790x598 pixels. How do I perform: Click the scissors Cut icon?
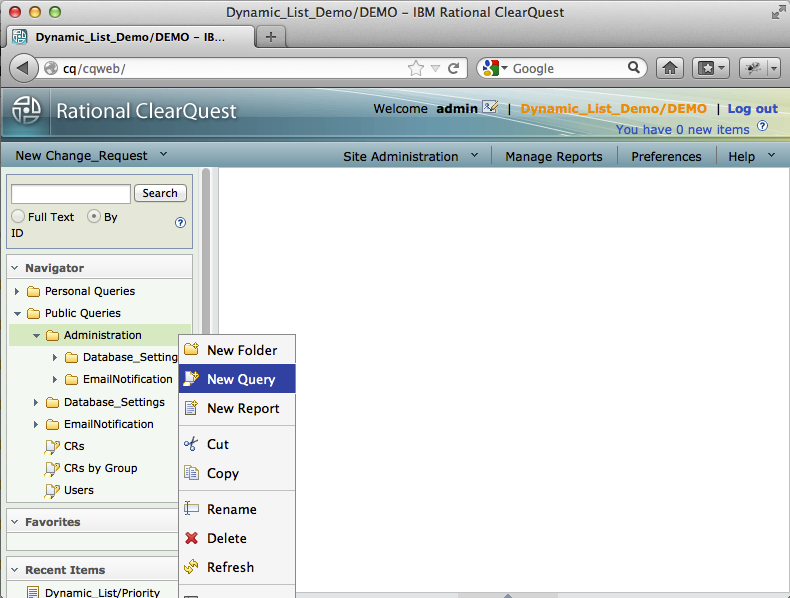tap(191, 444)
